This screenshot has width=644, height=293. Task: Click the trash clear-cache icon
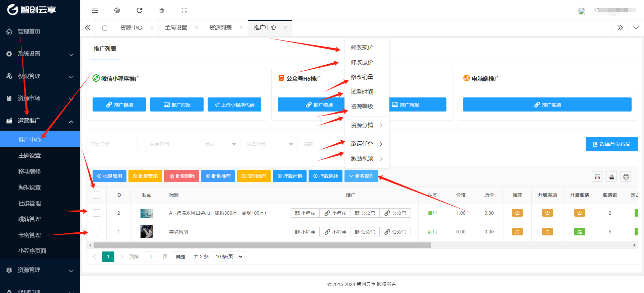click(162, 10)
